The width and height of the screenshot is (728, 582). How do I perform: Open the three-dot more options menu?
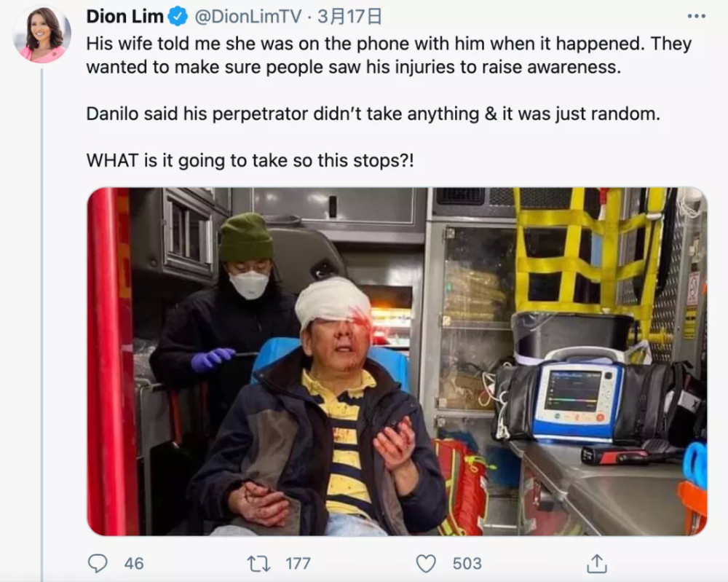point(697,16)
